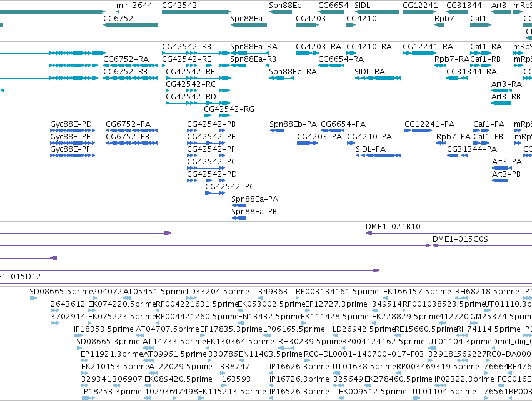The image size is (532, 401).
Task: Open the Spn88Eb-PA protein label
Action: coord(293,124)
